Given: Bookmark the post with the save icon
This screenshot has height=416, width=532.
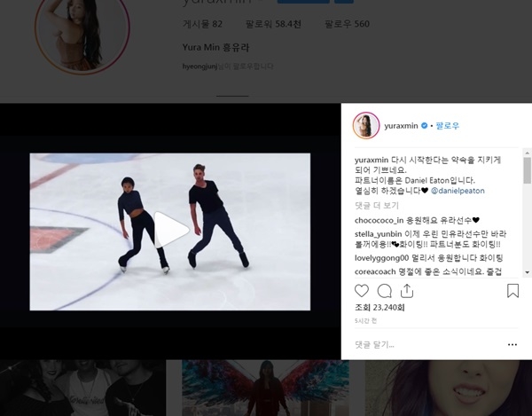Looking at the screenshot, I should [512, 291].
